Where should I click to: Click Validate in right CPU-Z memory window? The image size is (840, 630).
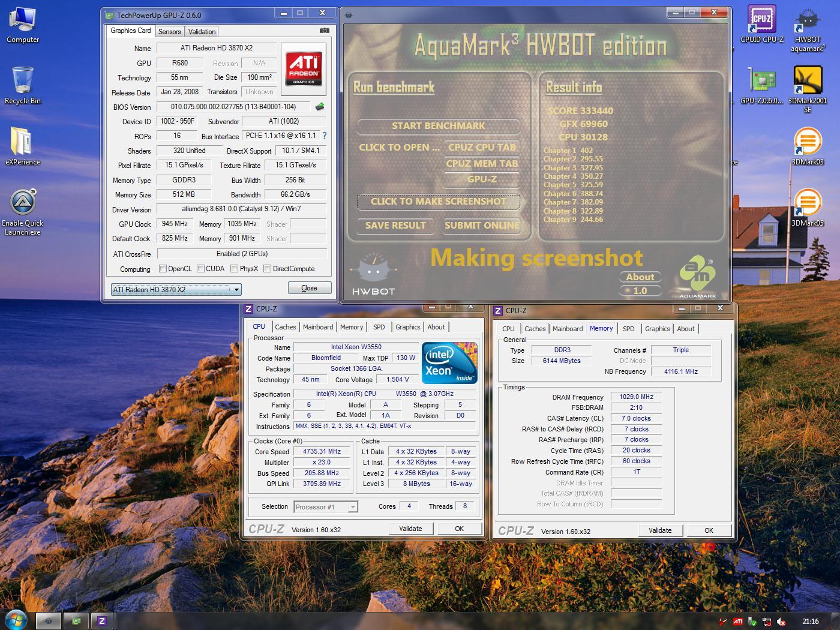click(x=660, y=530)
